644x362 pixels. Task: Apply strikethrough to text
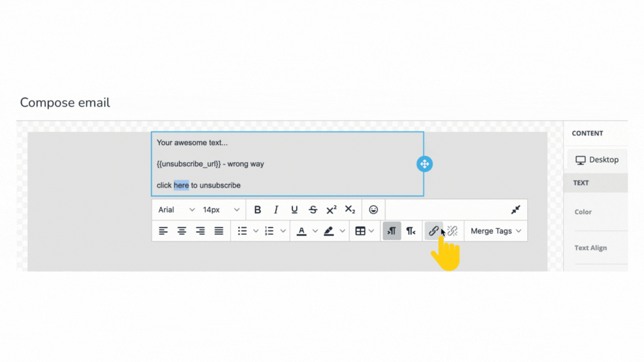pos(313,210)
